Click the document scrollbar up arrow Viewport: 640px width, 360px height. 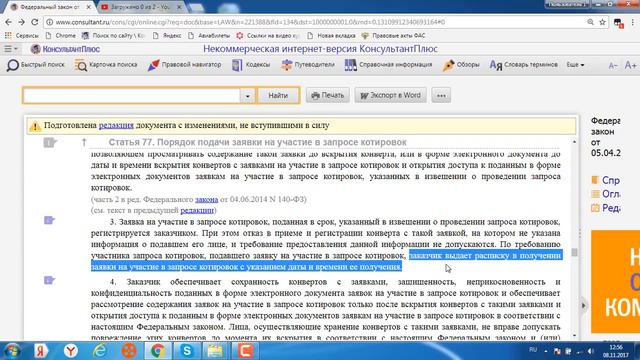575,142
